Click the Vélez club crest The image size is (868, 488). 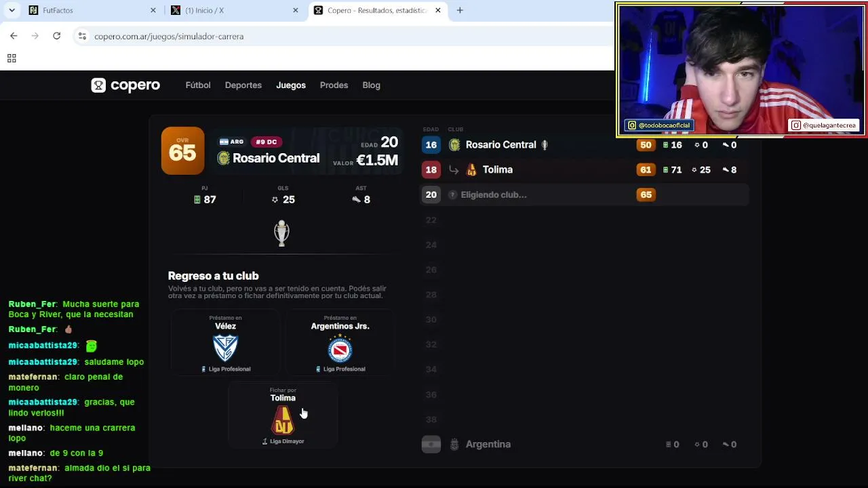click(x=225, y=348)
